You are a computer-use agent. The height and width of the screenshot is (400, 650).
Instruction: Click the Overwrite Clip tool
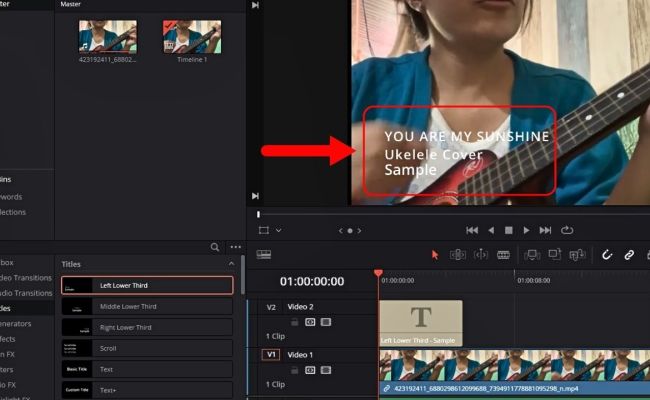point(555,254)
